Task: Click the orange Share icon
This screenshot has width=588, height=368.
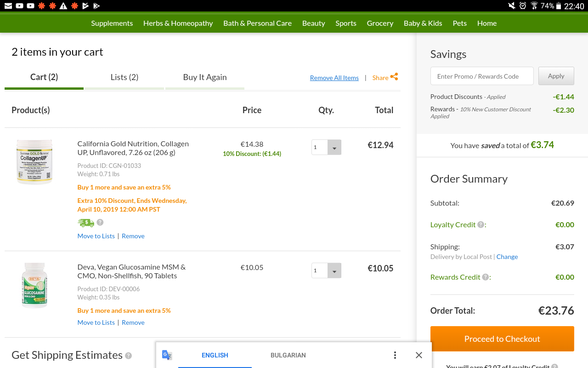Action: click(394, 77)
